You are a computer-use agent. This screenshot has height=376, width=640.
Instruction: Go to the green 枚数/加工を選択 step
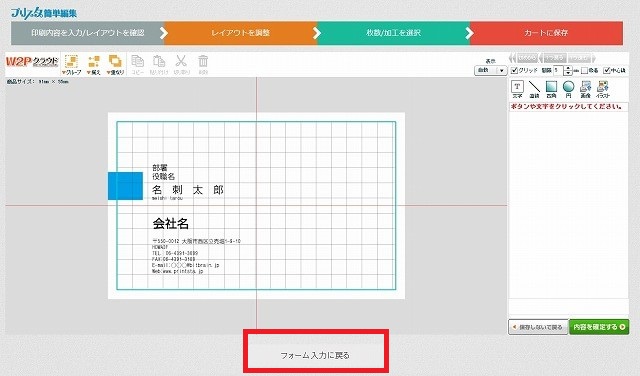pyautogui.click(x=393, y=33)
